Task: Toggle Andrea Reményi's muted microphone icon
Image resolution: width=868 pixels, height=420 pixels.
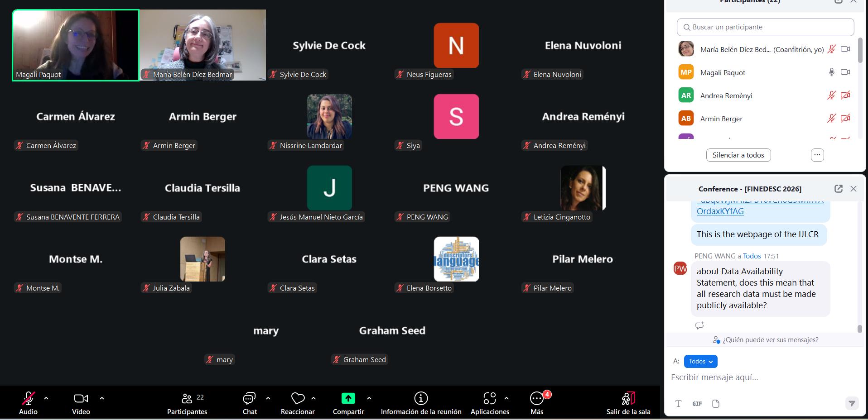Action: [x=831, y=95]
